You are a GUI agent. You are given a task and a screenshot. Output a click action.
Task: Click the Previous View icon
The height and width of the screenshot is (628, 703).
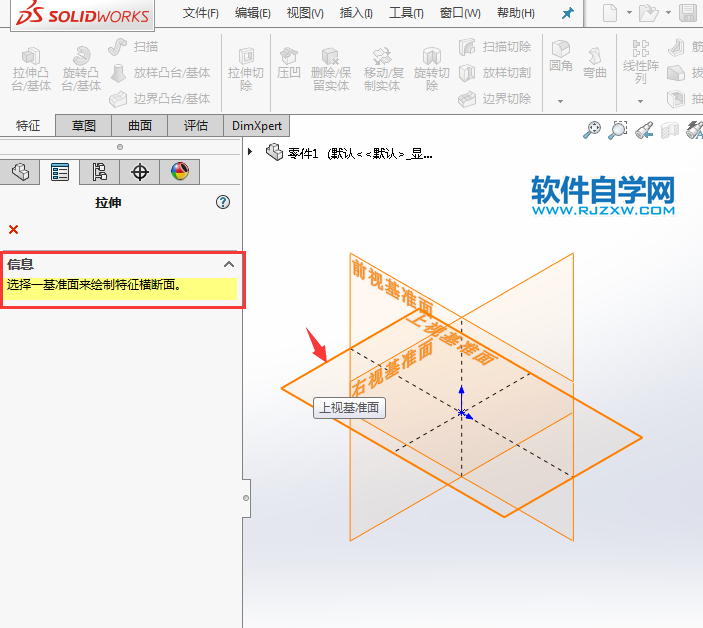point(644,130)
